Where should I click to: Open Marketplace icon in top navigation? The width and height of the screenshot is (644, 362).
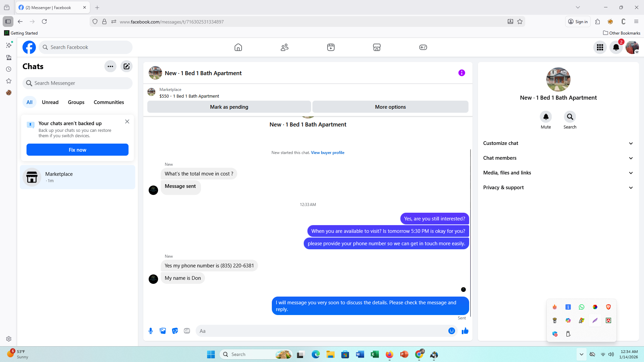[x=377, y=47]
